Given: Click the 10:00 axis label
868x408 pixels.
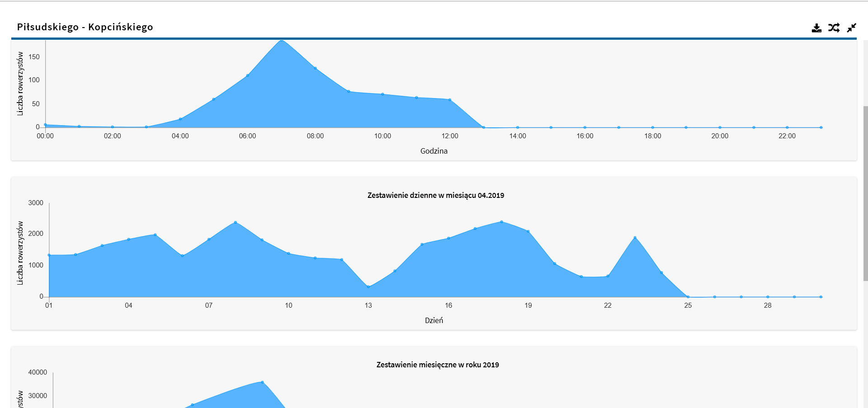Looking at the screenshot, I should tap(382, 136).
